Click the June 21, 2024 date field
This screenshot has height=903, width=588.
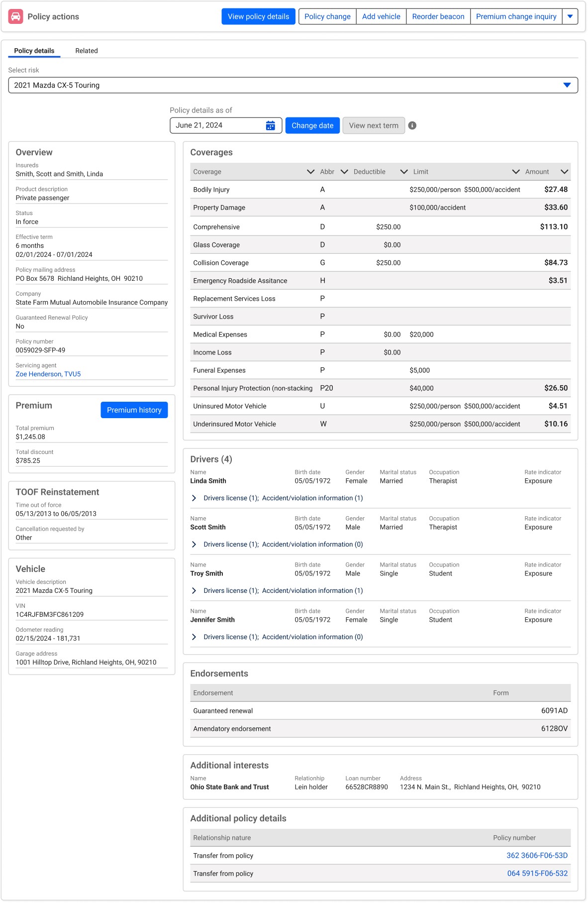tap(226, 125)
